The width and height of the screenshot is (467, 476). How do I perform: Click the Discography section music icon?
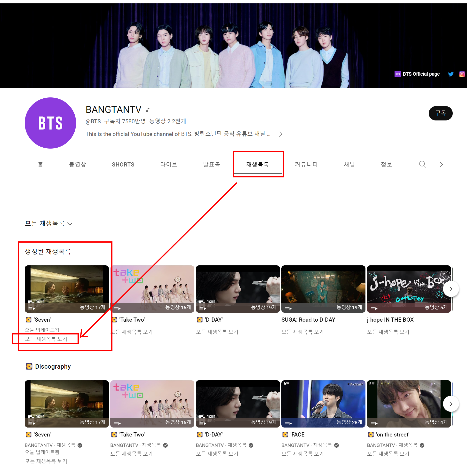coord(29,366)
